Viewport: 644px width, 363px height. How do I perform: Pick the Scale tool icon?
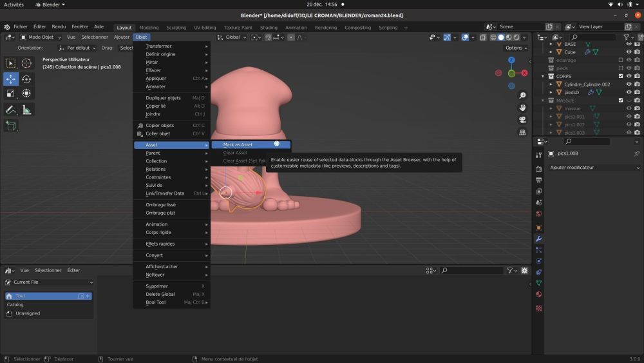click(x=11, y=93)
